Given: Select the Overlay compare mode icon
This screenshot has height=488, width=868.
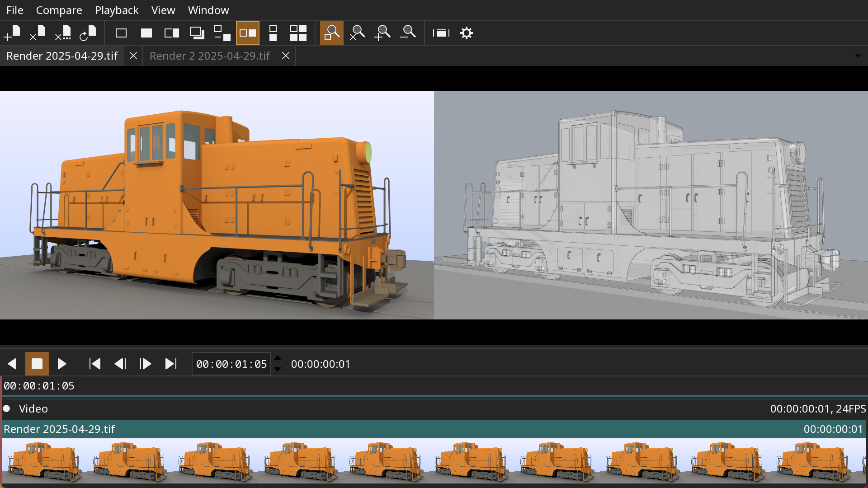Looking at the screenshot, I should [x=197, y=33].
